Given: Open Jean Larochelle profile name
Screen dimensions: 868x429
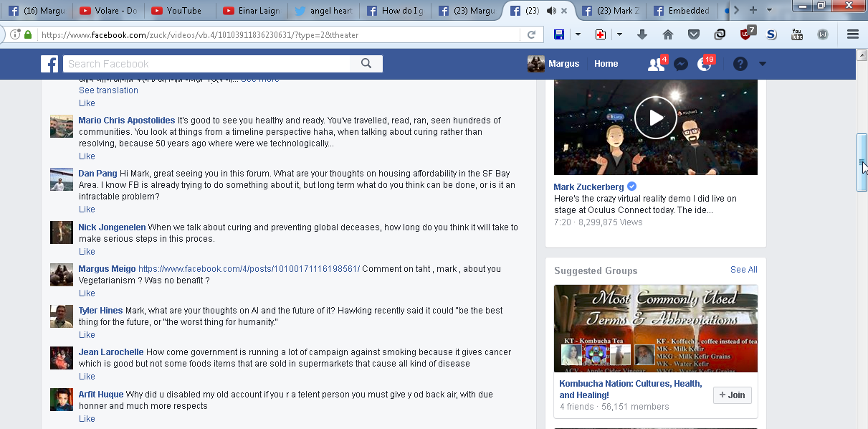Looking at the screenshot, I should tap(111, 352).
